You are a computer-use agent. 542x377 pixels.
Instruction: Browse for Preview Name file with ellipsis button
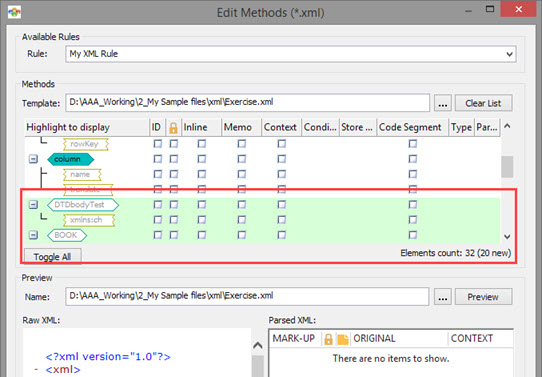click(x=443, y=297)
